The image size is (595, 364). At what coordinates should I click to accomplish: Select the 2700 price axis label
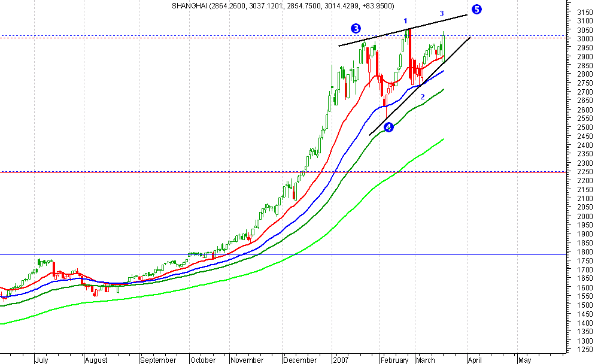click(x=585, y=92)
